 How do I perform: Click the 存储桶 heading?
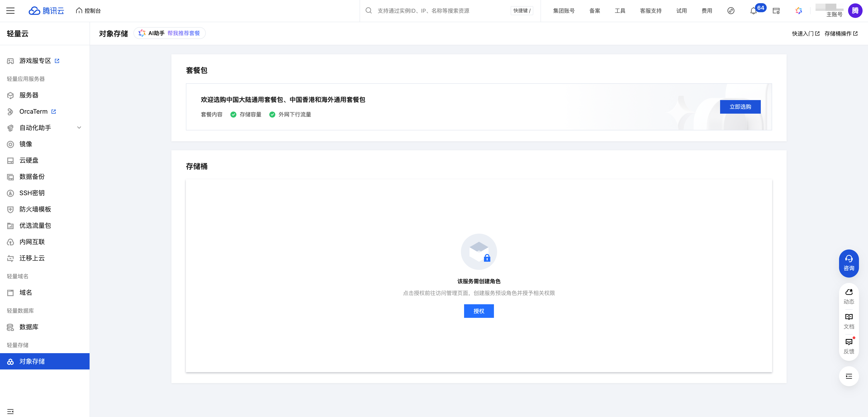click(197, 166)
